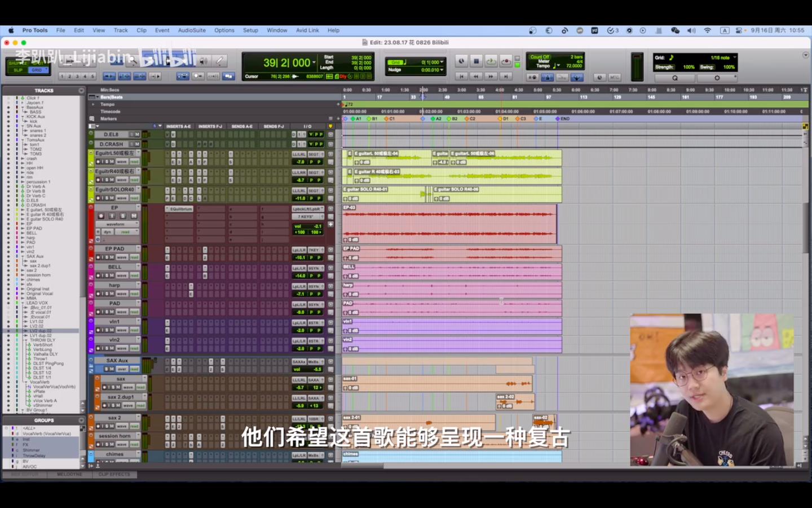Open the File menu
The width and height of the screenshot is (812, 508).
click(x=60, y=30)
